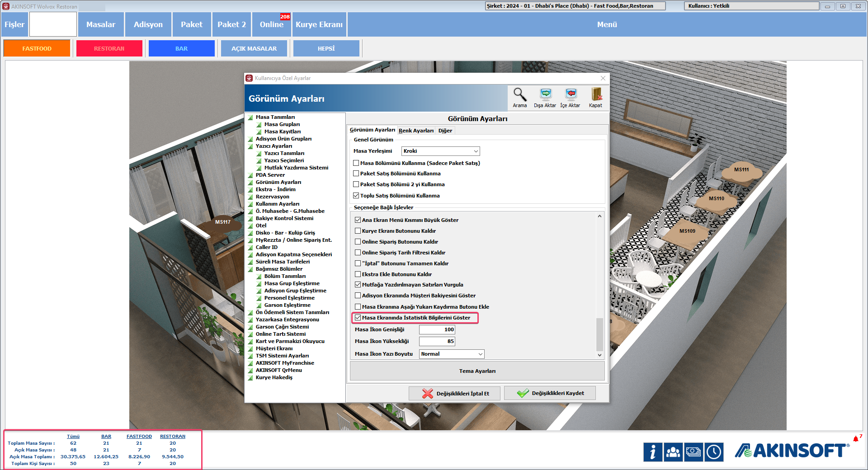
Task: Click the clock icon in bottom bar
Action: pyautogui.click(x=714, y=452)
